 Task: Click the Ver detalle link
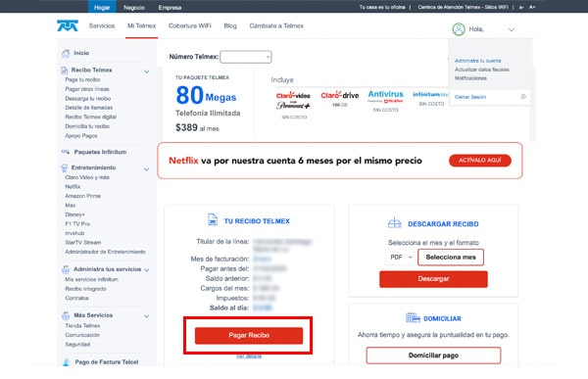[249, 356]
